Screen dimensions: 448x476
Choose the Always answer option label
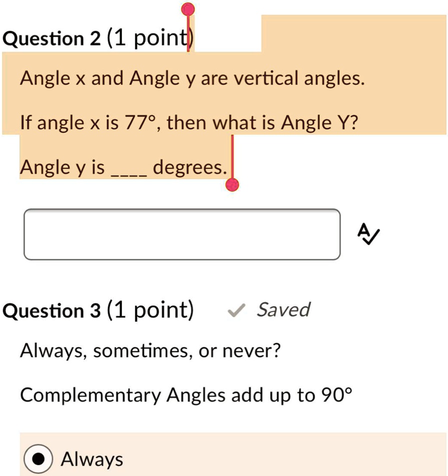(x=92, y=458)
